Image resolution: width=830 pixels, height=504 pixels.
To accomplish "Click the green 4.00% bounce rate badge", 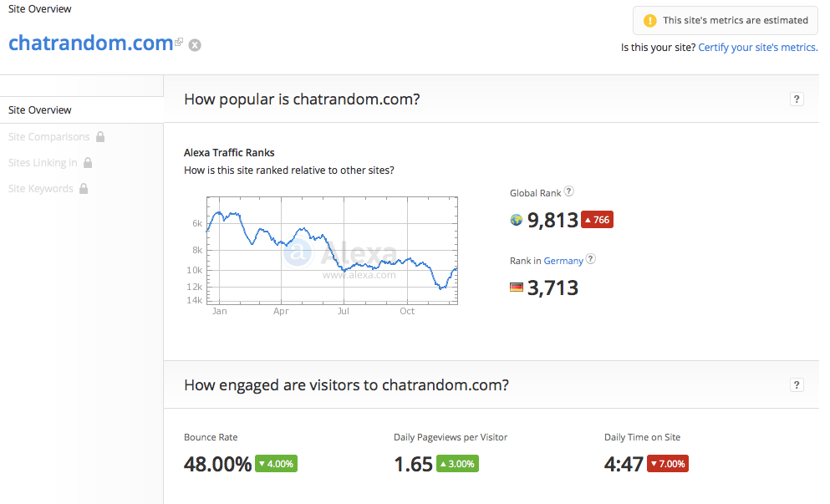I will coord(276,464).
